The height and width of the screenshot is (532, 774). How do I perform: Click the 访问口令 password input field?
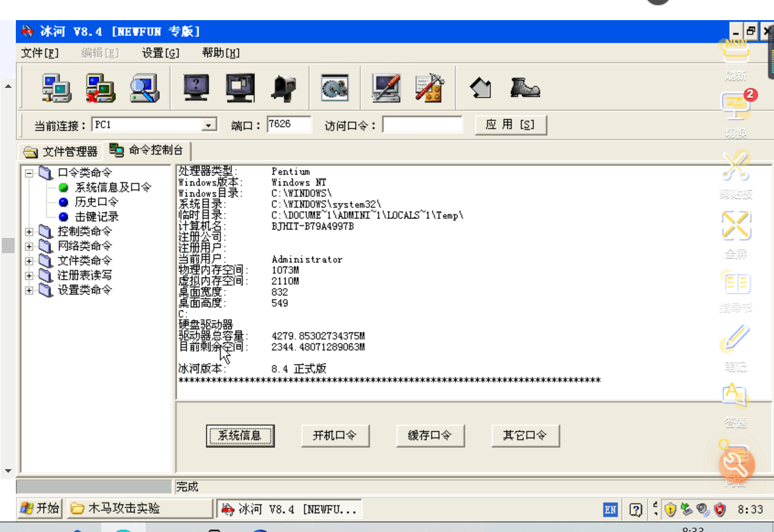tap(422, 125)
